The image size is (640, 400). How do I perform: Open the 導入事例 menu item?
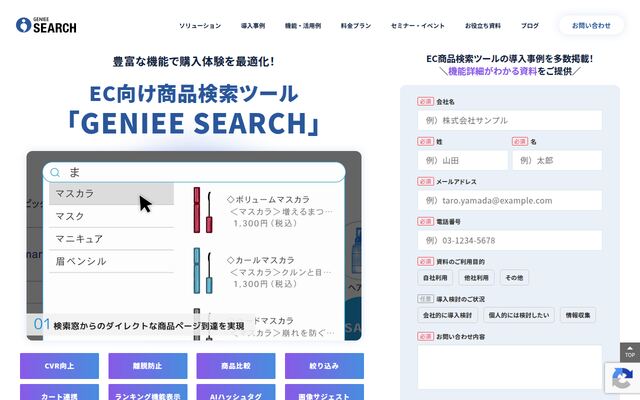253,26
